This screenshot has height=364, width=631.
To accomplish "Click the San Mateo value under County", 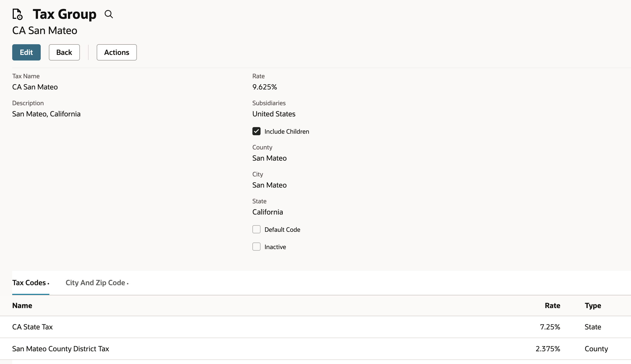I will point(269,158).
